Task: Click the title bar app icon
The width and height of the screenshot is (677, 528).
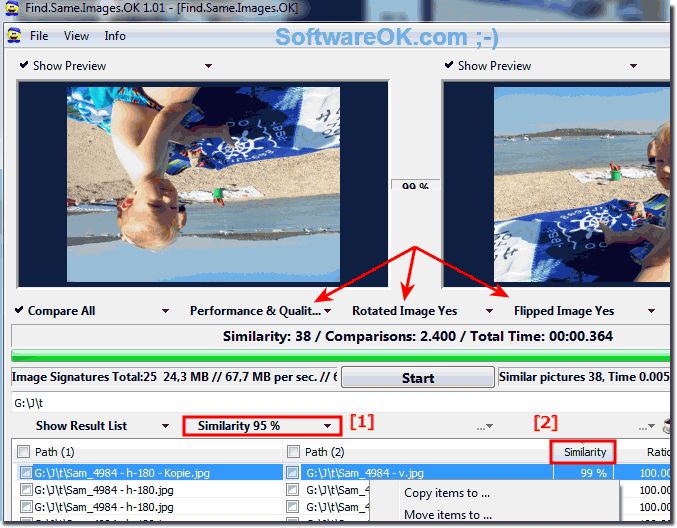Action: tap(11, 9)
